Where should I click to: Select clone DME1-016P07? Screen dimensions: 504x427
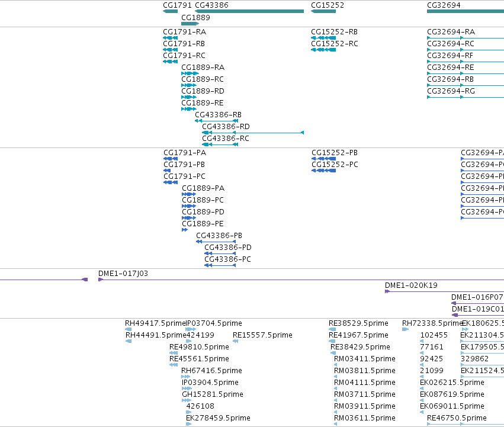coord(477,297)
